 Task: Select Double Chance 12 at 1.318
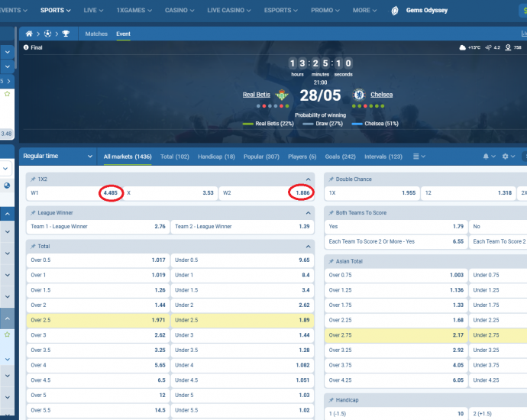pos(468,193)
